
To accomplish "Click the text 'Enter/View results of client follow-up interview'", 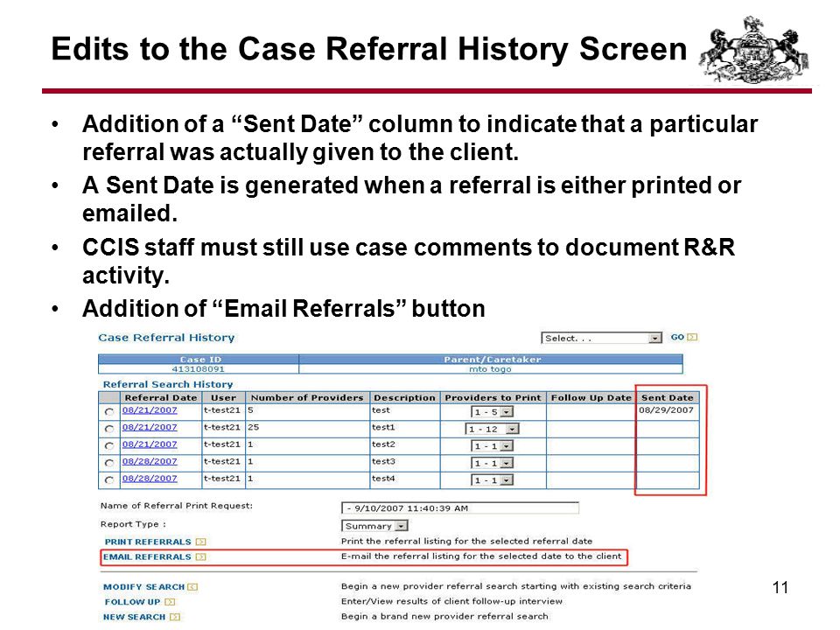I will 451,601.
